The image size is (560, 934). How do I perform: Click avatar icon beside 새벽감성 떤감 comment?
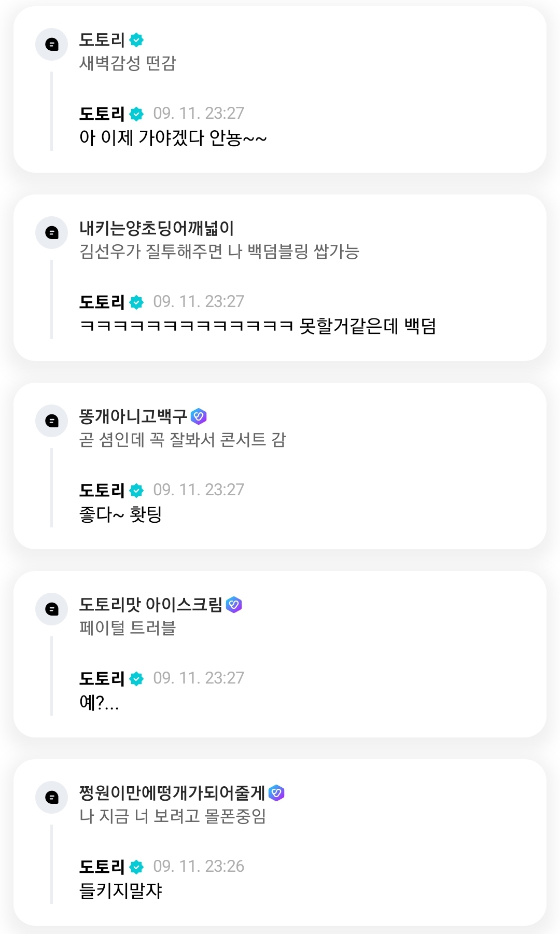tap(51, 45)
